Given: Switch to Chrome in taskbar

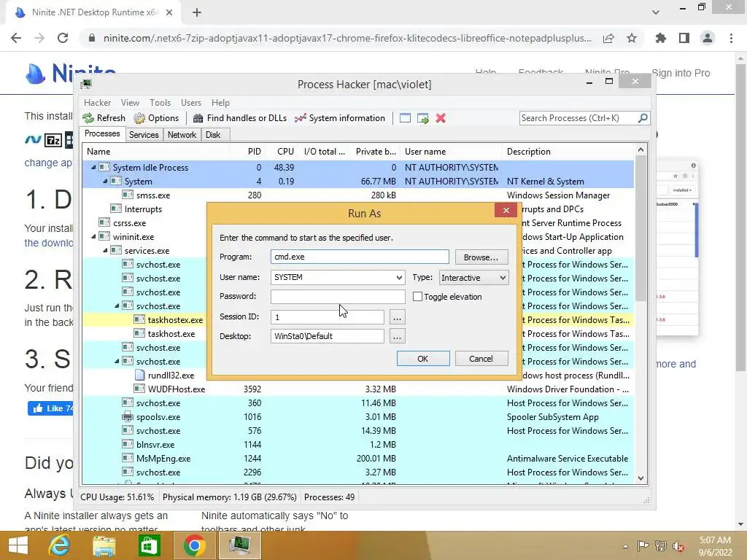Looking at the screenshot, I should [194, 545].
